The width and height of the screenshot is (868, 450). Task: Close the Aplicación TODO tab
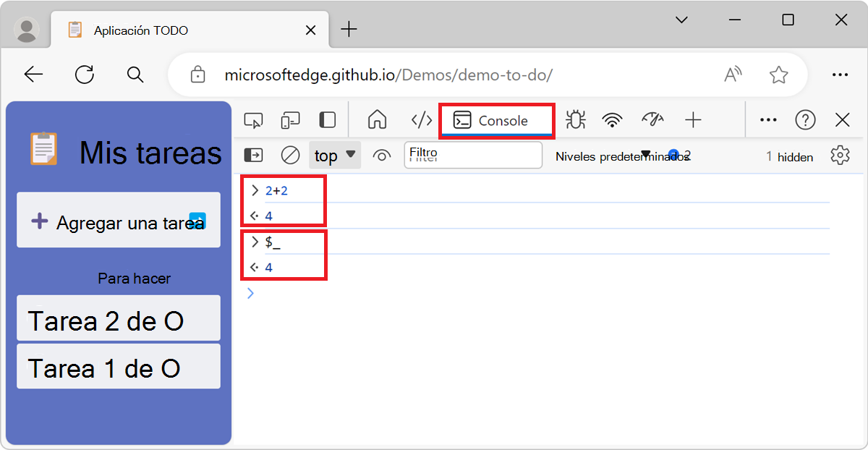tap(311, 30)
